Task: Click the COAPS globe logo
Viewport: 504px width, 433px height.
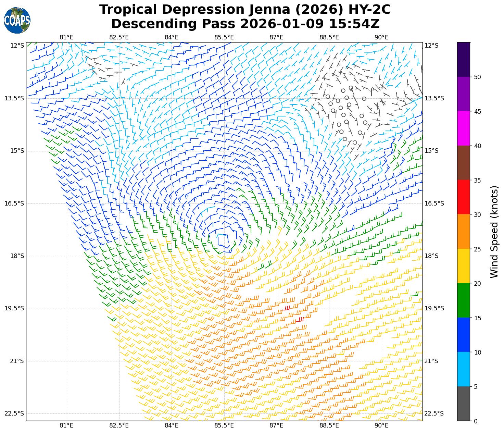Action: (x=17, y=21)
